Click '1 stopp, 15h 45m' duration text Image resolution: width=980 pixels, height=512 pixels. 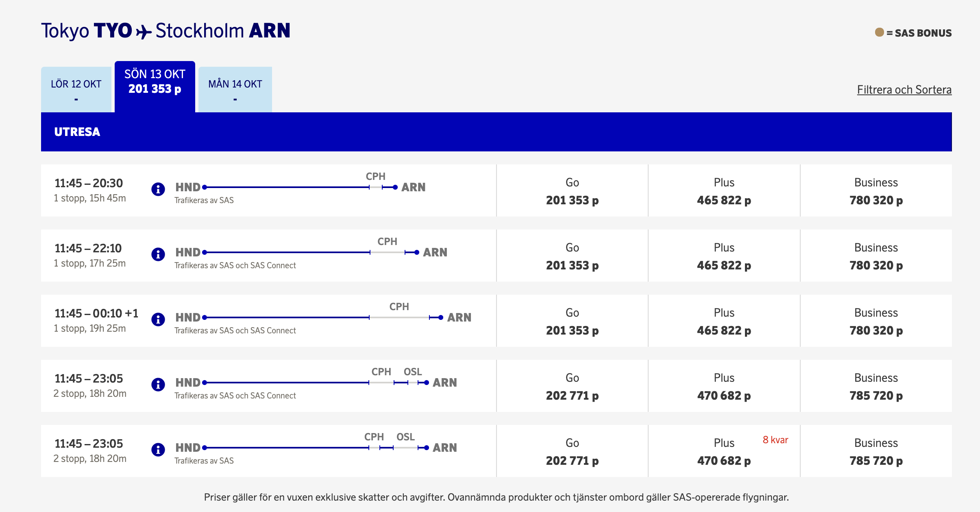pyautogui.click(x=90, y=198)
